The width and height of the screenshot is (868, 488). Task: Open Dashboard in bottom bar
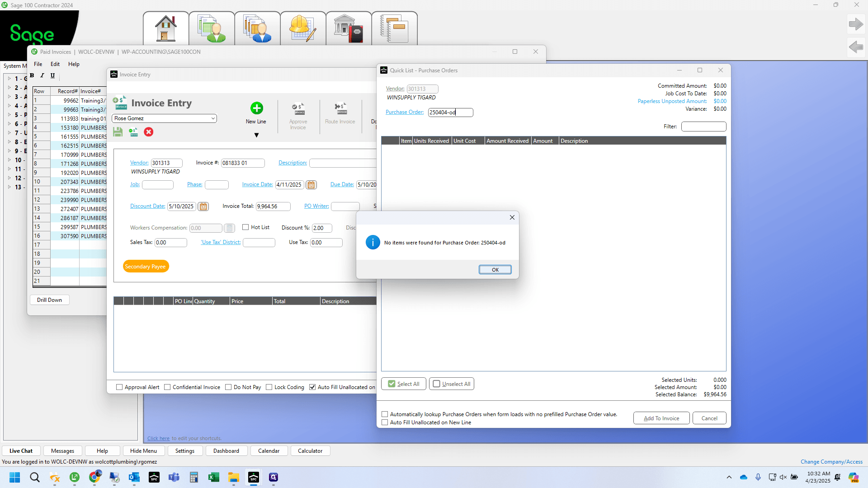(226, 451)
